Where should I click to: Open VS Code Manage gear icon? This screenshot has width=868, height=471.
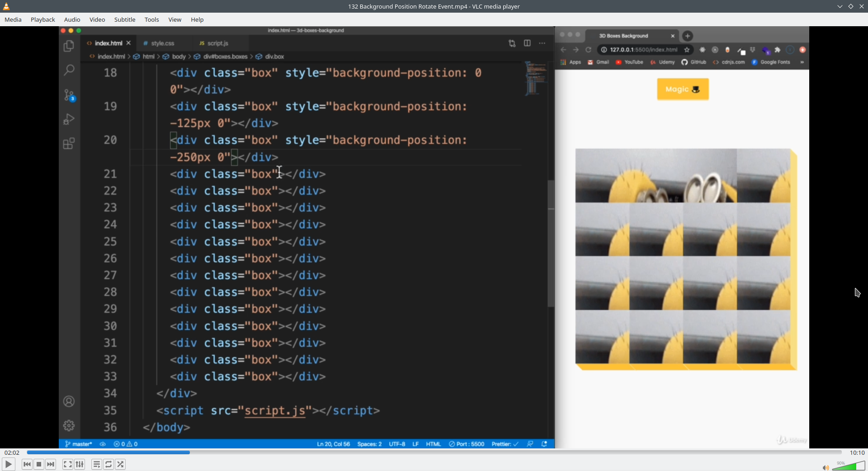pos(69,425)
